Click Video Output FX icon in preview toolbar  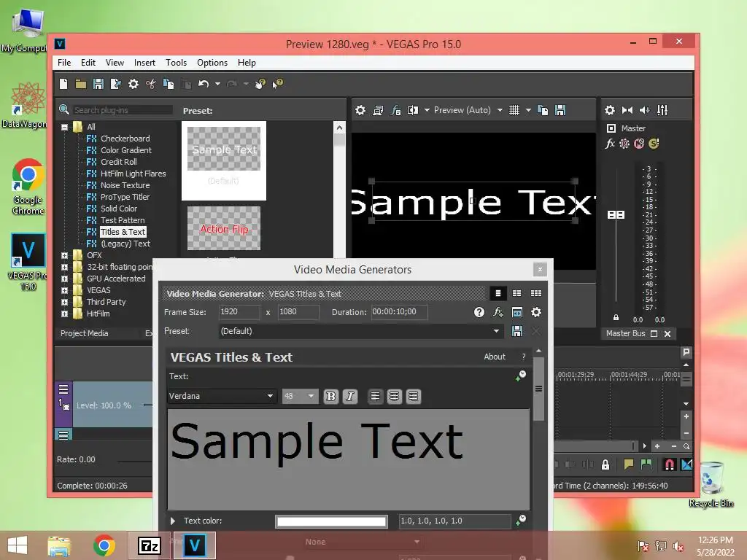(x=396, y=111)
